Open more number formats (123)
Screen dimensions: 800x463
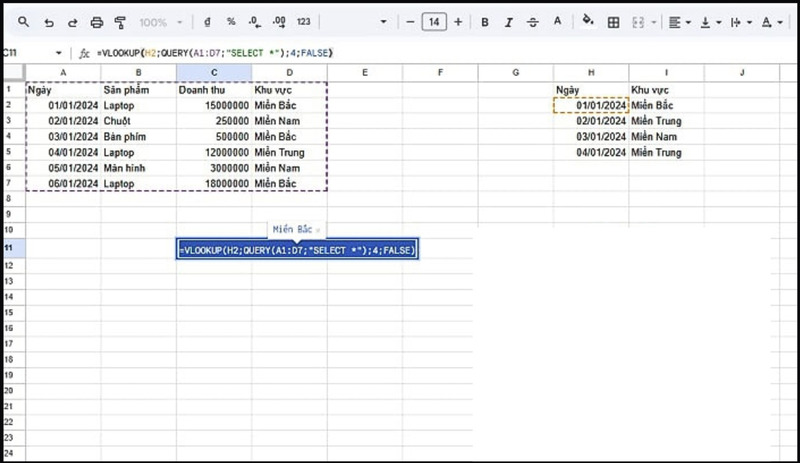pyautogui.click(x=304, y=22)
